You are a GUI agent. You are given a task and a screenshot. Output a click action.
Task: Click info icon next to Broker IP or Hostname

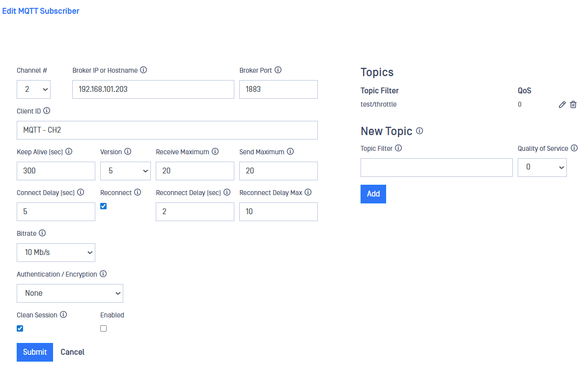(x=143, y=70)
